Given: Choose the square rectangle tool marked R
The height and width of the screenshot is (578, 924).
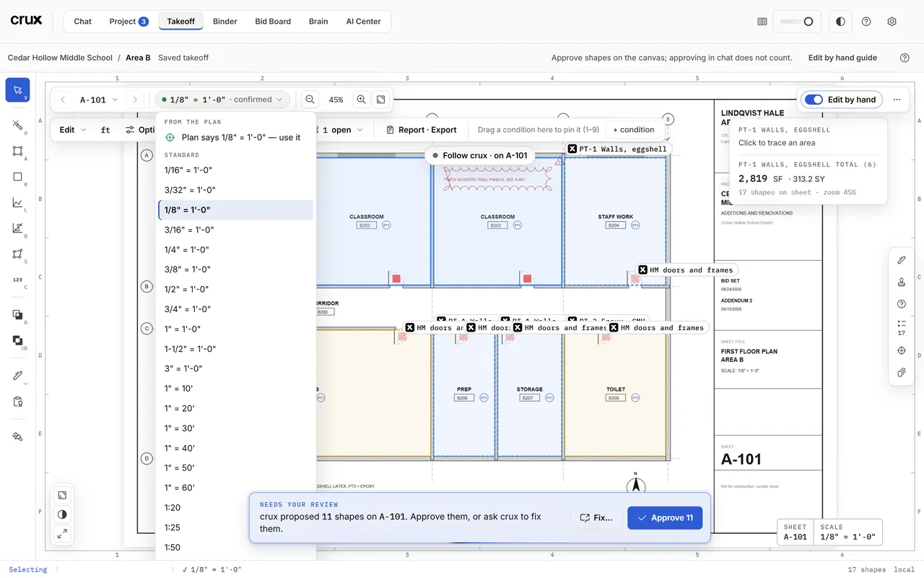Looking at the screenshot, I should 18,177.
